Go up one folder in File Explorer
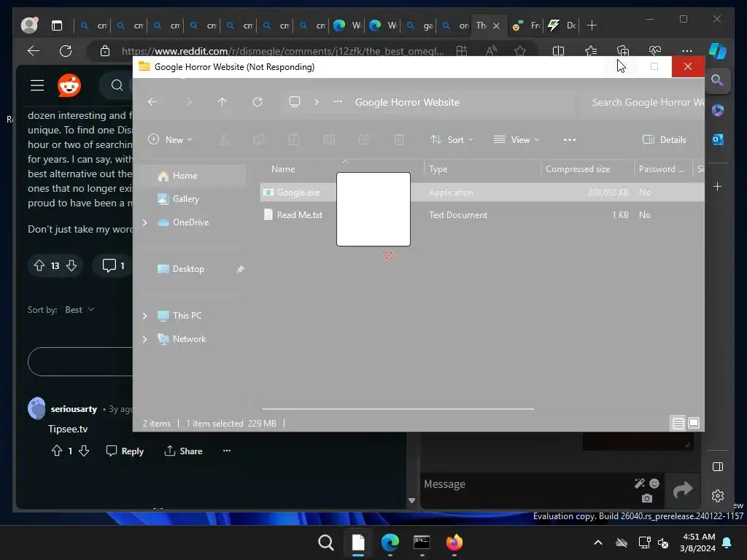Viewport: 747px width, 560px height. (222, 102)
